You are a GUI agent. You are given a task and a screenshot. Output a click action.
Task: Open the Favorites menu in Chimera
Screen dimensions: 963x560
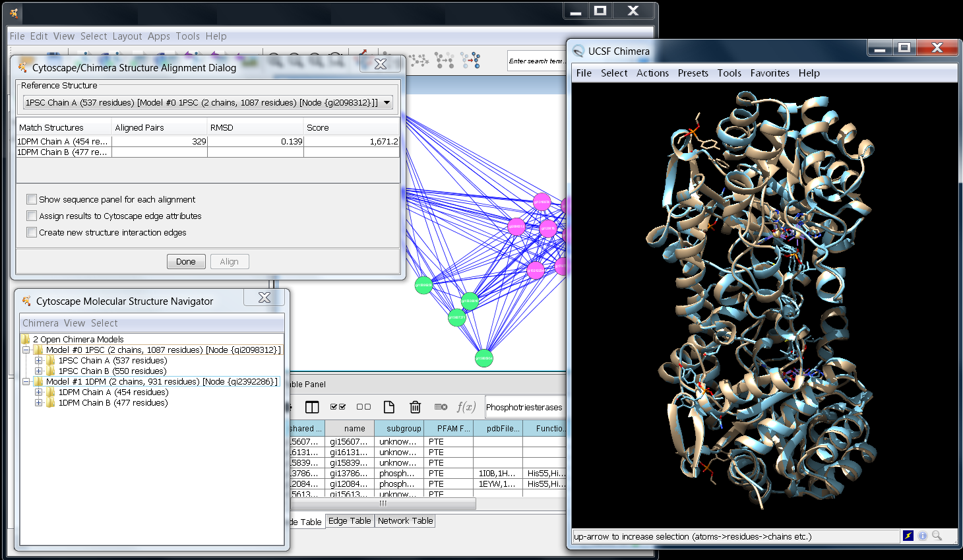click(x=769, y=73)
